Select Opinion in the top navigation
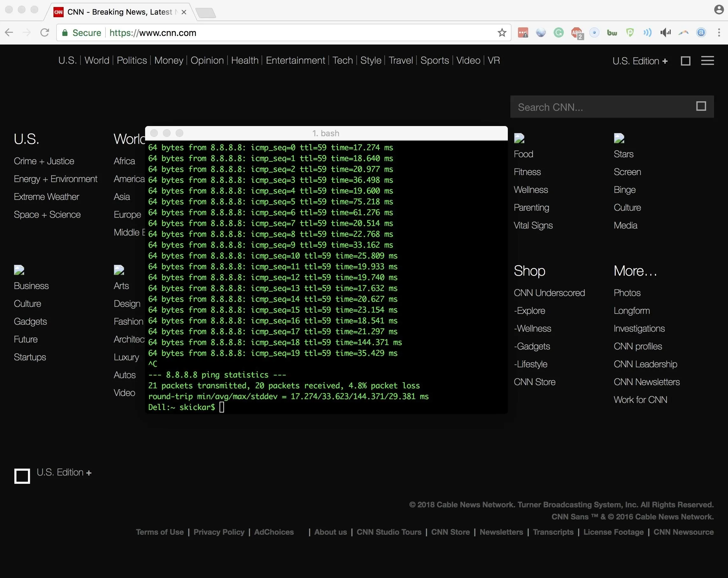Screen dimensions: 728x578 [207, 60]
